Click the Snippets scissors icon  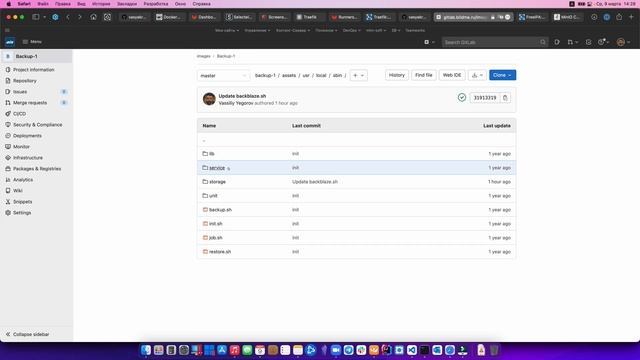[8, 202]
